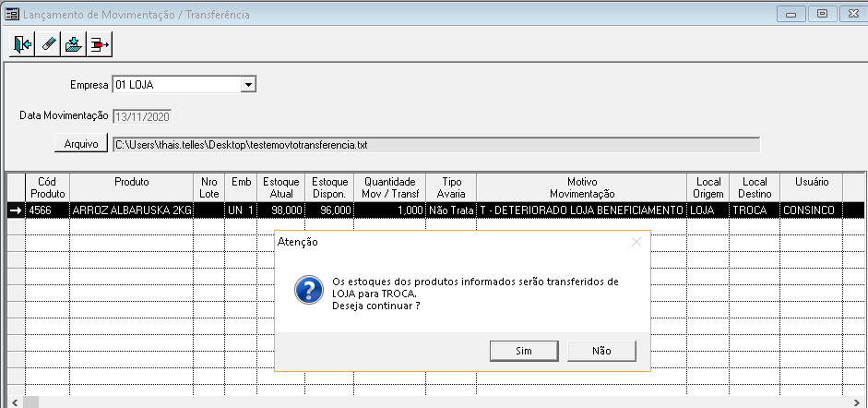868x408 pixels.
Task: Click the 'Não Trata' damage type cell
Action: [x=452, y=210]
